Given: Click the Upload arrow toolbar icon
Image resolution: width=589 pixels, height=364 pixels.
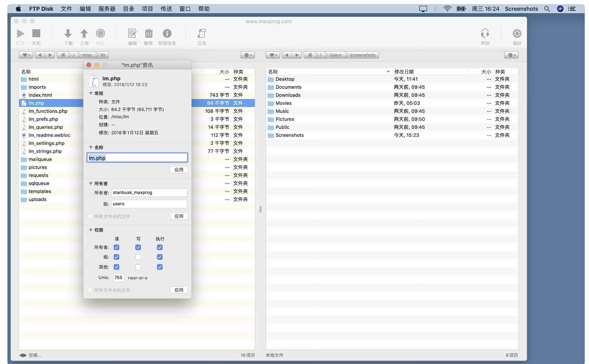Looking at the screenshot, I should click(84, 34).
